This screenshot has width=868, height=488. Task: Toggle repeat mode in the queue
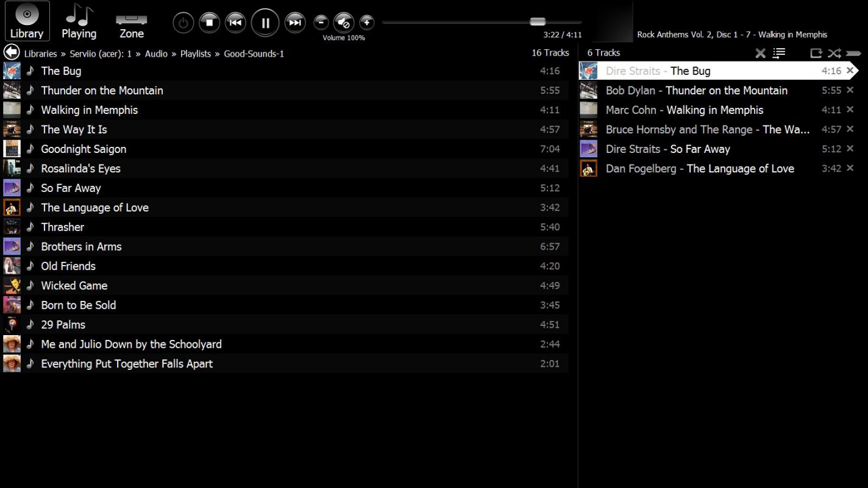point(816,53)
